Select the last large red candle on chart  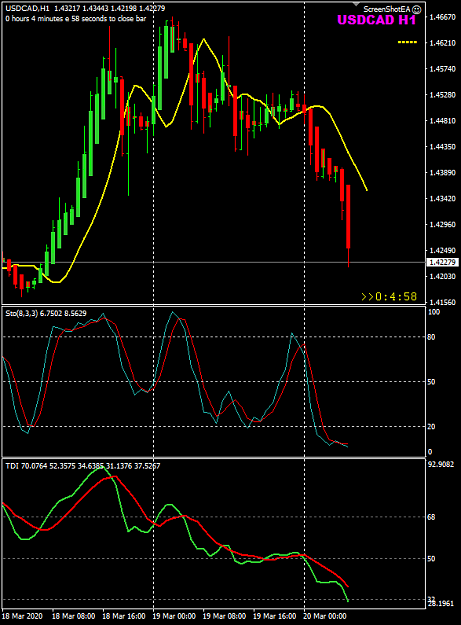[348, 217]
